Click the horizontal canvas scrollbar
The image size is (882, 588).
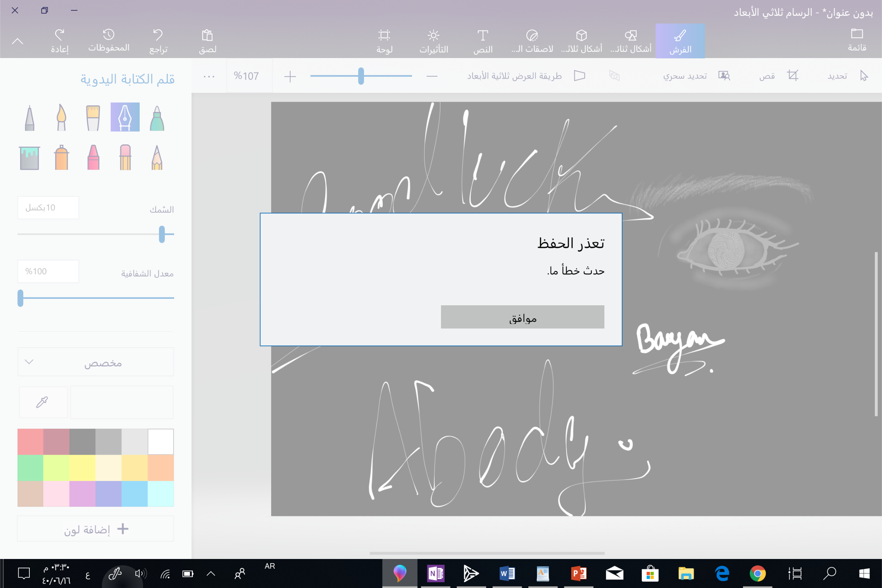click(x=487, y=553)
